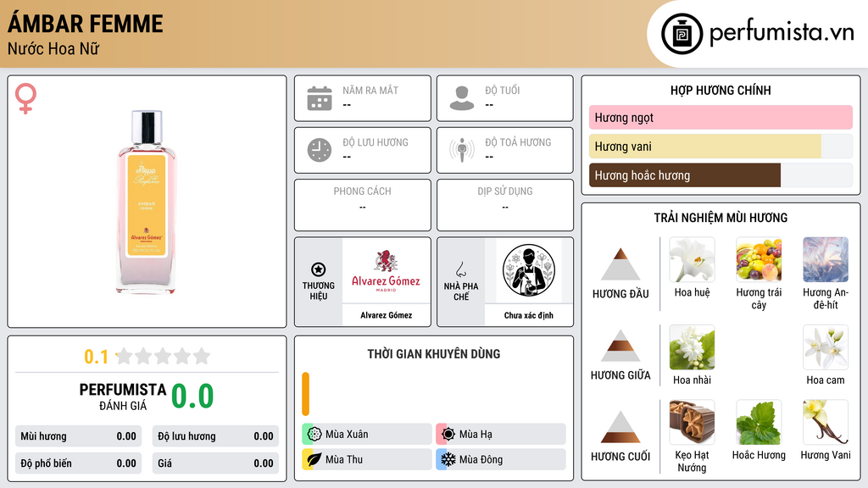The image size is (868, 488).
Task: Click the Hương cuối pyramid icon
Action: click(620, 427)
